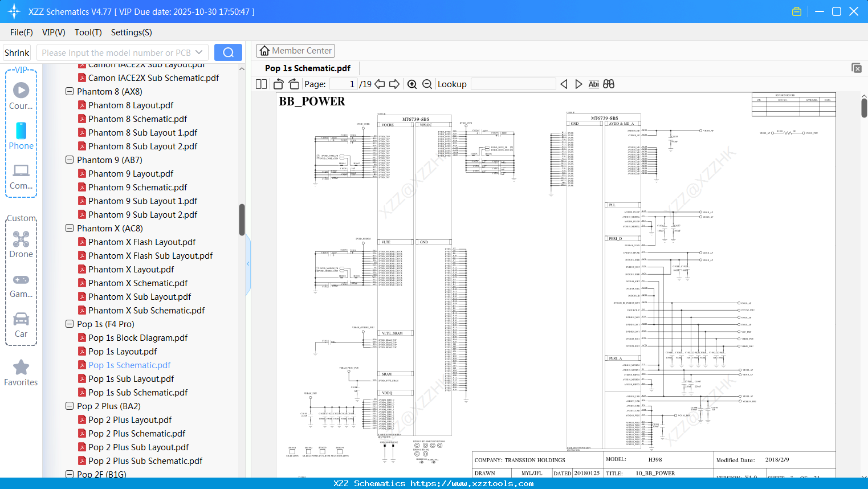The image size is (868, 489).
Task: Click the zoom out icon to shrink view
Action: coord(426,84)
